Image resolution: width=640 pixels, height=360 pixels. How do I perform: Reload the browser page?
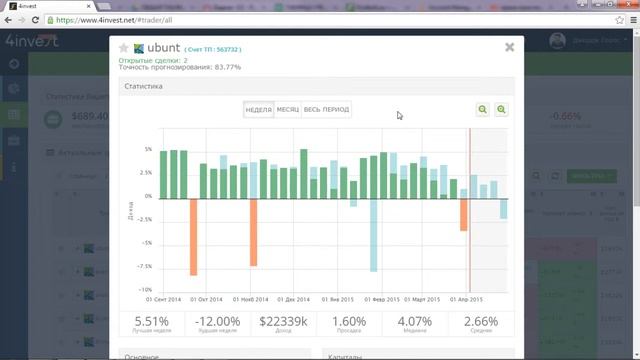(x=36, y=20)
